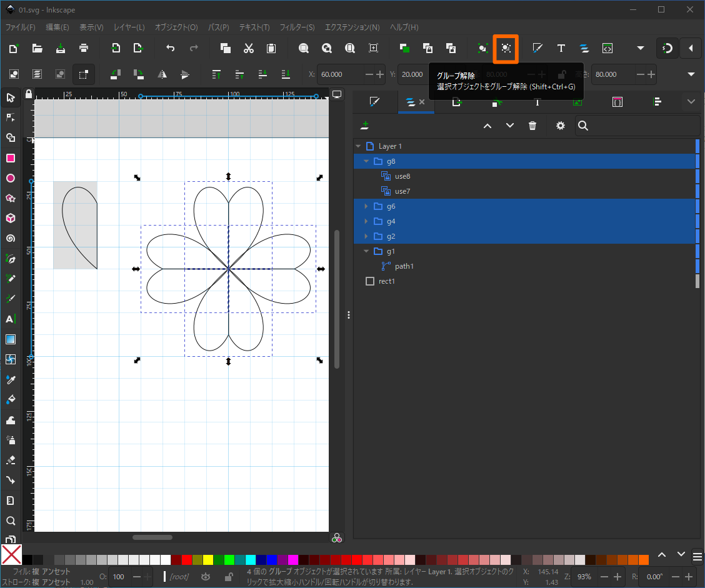Viewport: 705px width, 588px height.
Task: Open the フィルター(S) menu
Action: (x=297, y=27)
